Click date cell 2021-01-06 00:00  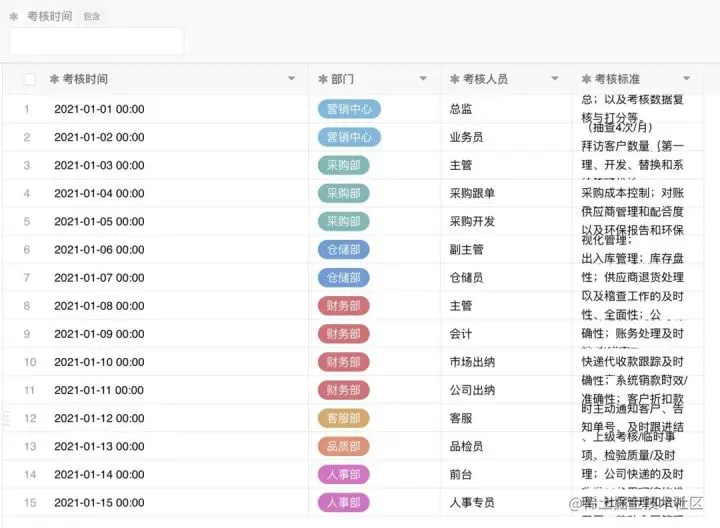99,250
